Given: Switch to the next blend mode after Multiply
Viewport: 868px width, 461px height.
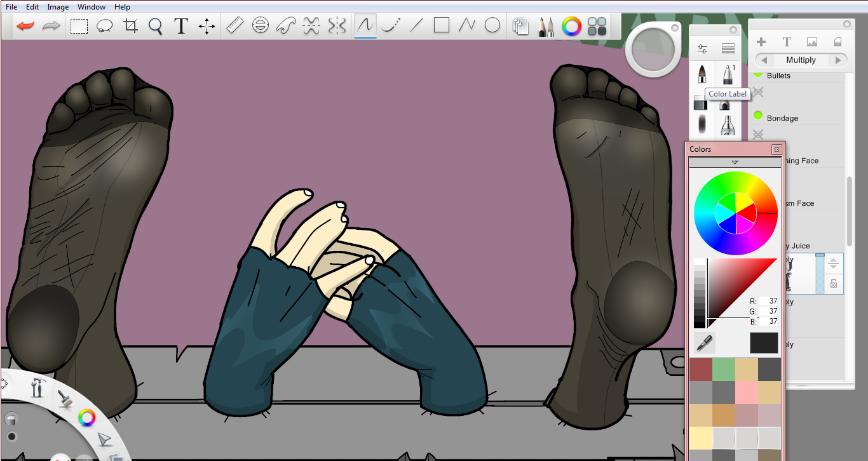Looking at the screenshot, I should (839, 60).
